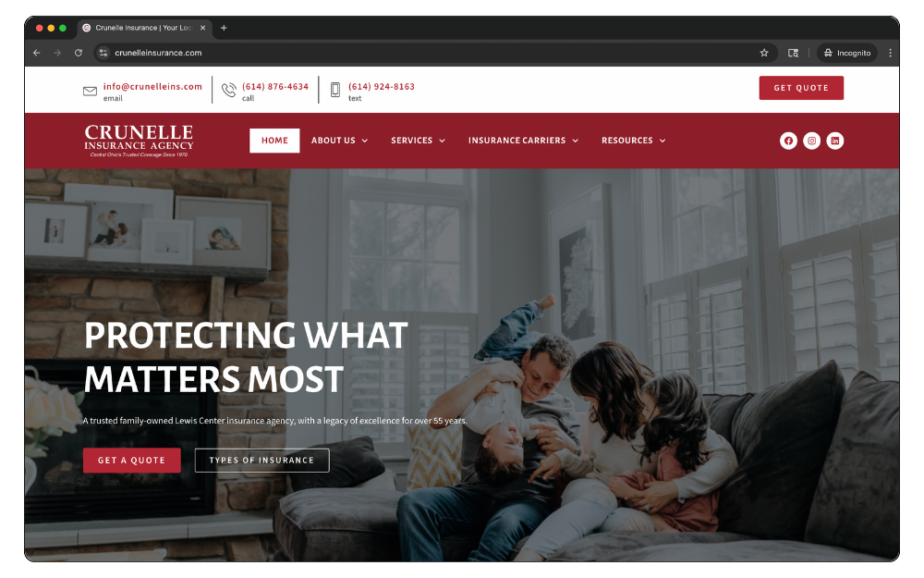Select the Home navigation item
The image size is (924, 578).
click(x=274, y=141)
